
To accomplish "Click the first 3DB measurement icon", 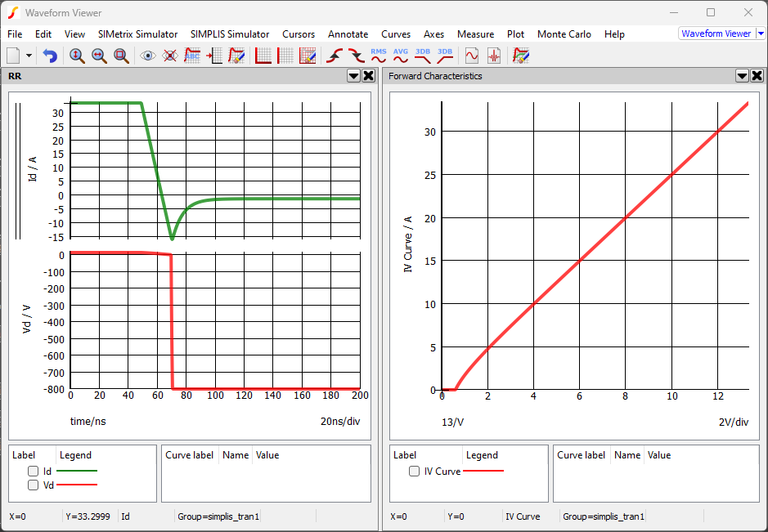I will (x=423, y=56).
